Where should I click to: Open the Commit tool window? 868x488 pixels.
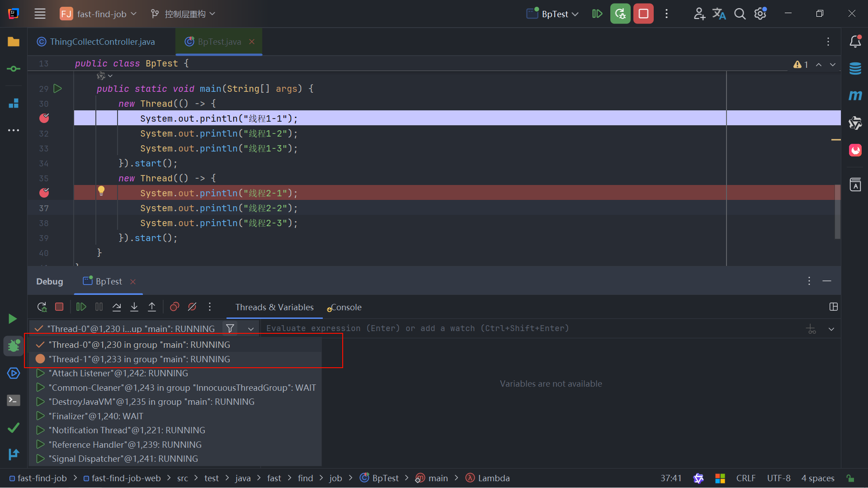(x=14, y=69)
